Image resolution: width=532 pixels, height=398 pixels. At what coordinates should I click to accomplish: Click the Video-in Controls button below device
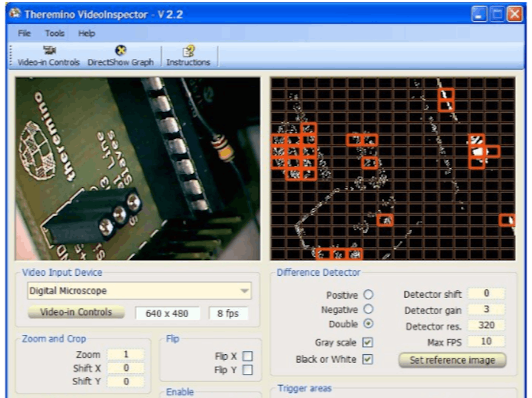click(x=76, y=312)
